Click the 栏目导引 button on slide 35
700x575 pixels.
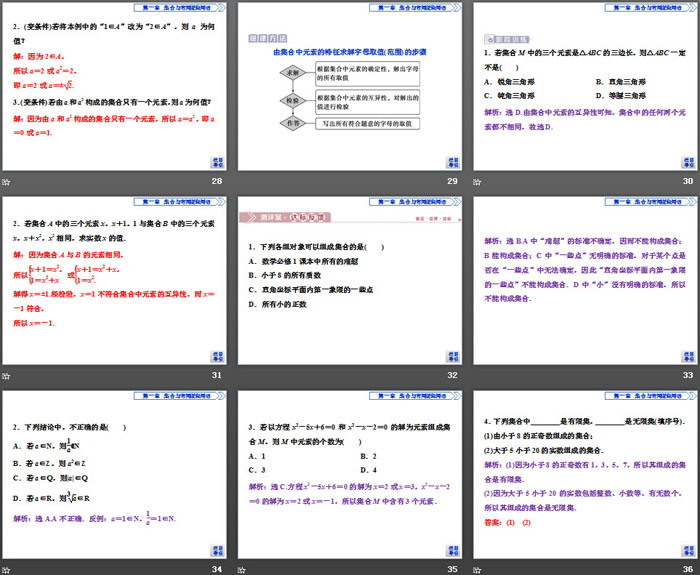click(x=451, y=548)
